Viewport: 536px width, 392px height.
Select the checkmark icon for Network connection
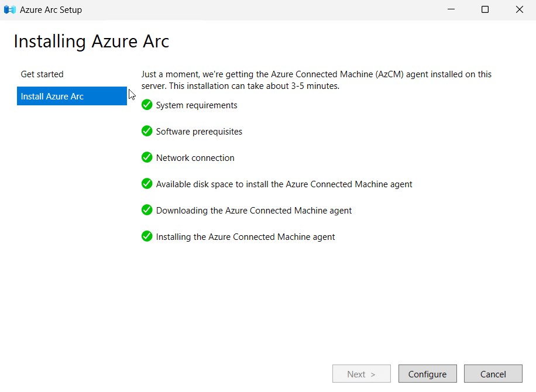point(146,157)
